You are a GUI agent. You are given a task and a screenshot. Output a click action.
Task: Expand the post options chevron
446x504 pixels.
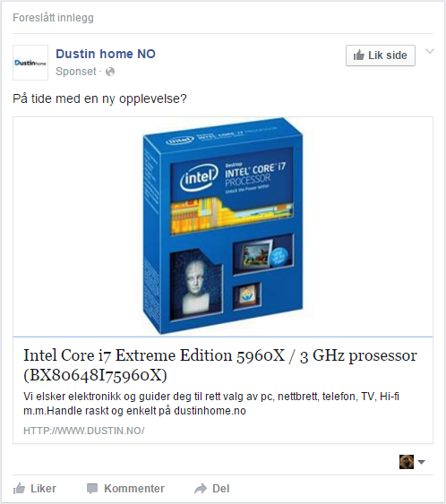point(430,51)
